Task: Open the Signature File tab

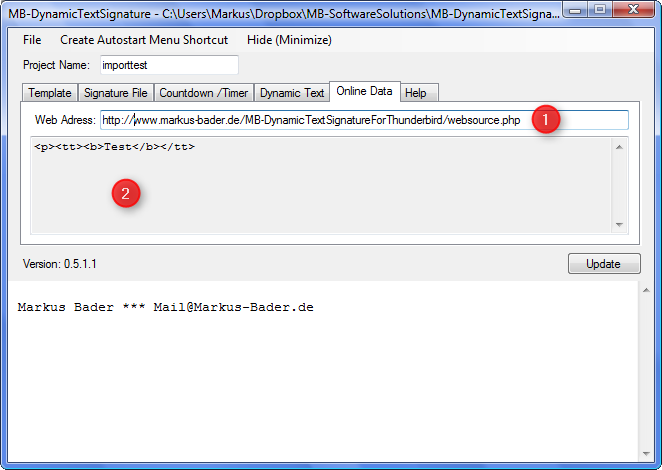Action: pos(116,93)
